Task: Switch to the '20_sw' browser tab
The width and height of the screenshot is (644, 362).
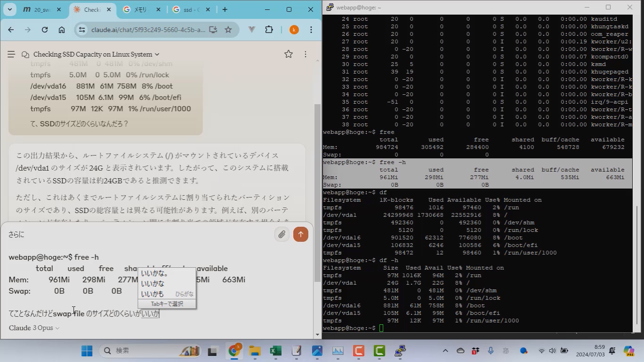Action: (42, 9)
